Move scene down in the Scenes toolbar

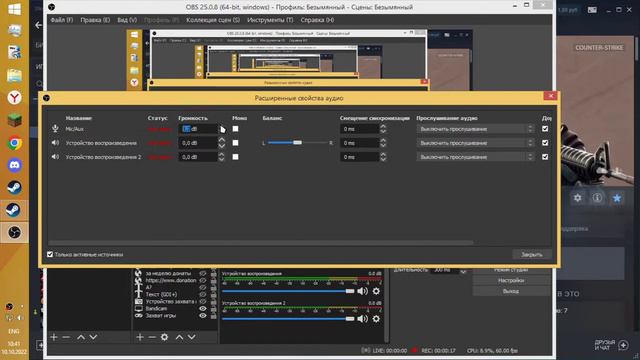click(93, 337)
